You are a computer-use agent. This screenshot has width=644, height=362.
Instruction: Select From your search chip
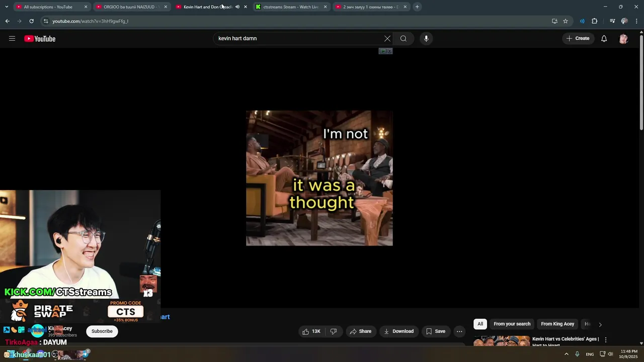pos(512,324)
